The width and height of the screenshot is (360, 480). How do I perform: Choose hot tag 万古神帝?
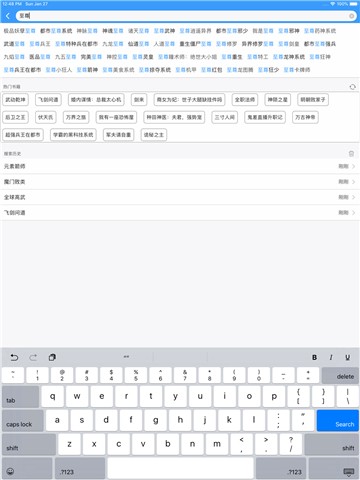(x=305, y=117)
